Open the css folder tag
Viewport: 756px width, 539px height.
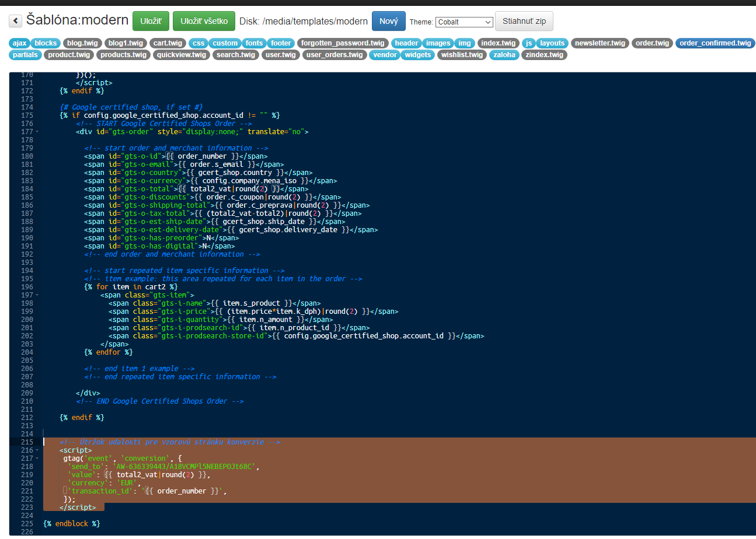coord(199,43)
